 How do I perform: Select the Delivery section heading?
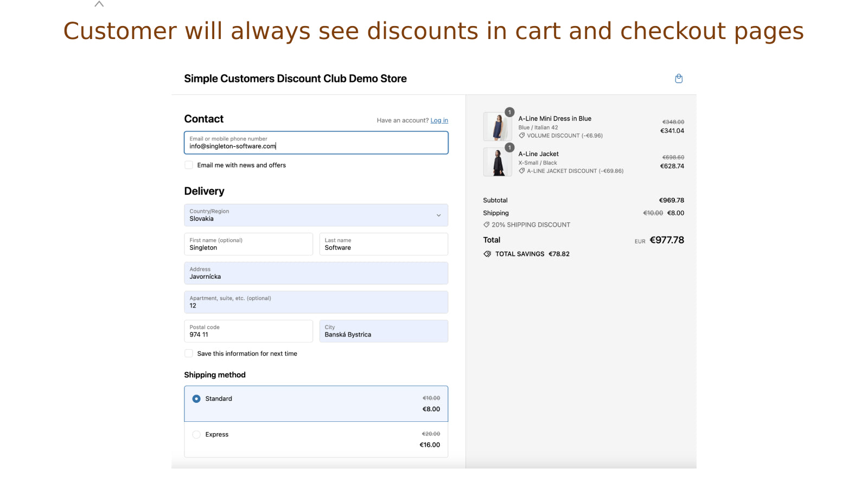point(204,191)
